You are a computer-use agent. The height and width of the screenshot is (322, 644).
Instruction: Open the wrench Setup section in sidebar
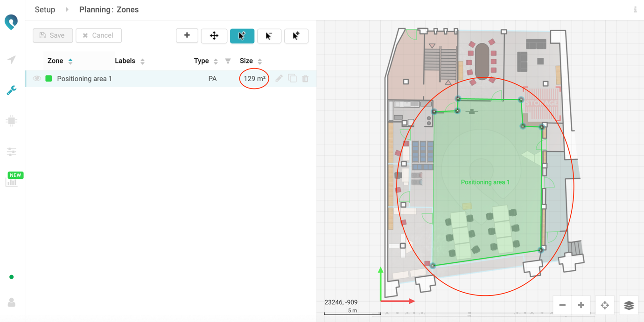(12, 90)
